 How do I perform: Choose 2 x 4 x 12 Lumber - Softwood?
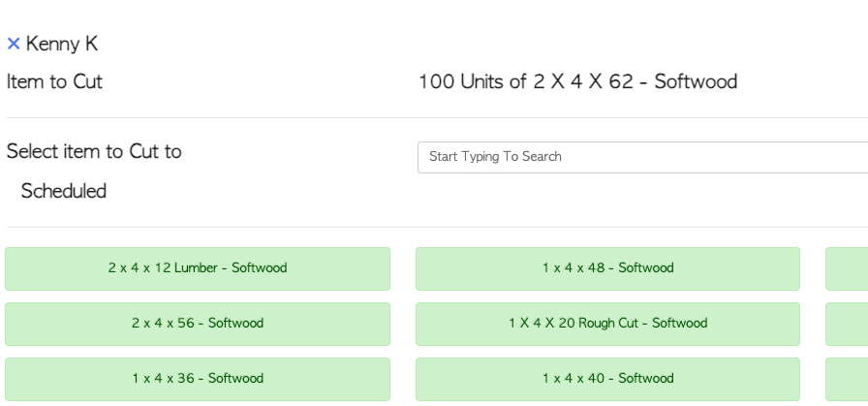[x=198, y=268]
